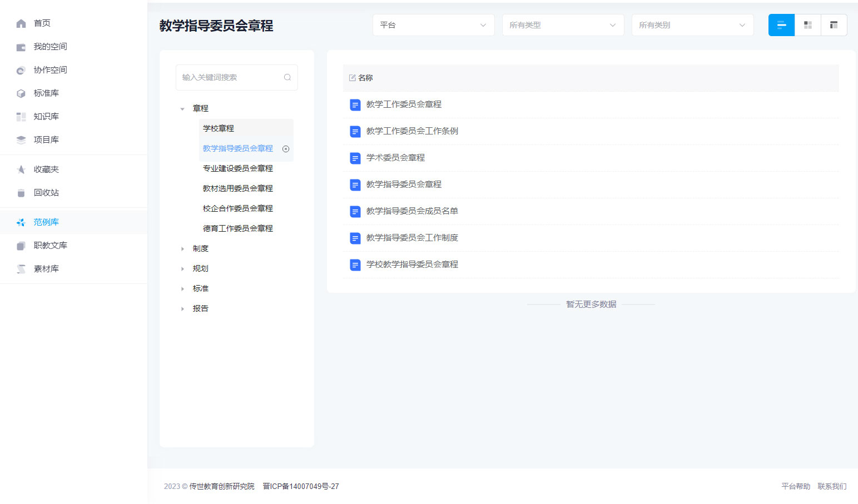The width and height of the screenshot is (858, 504).
Task: Expand the 制度 tree node arrow
Action: [182, 249]
